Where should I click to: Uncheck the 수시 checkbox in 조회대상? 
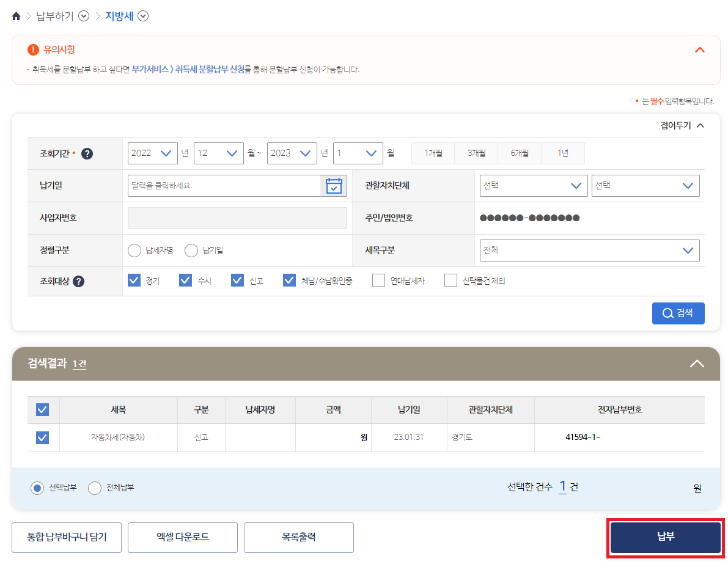tap(185, 280)
